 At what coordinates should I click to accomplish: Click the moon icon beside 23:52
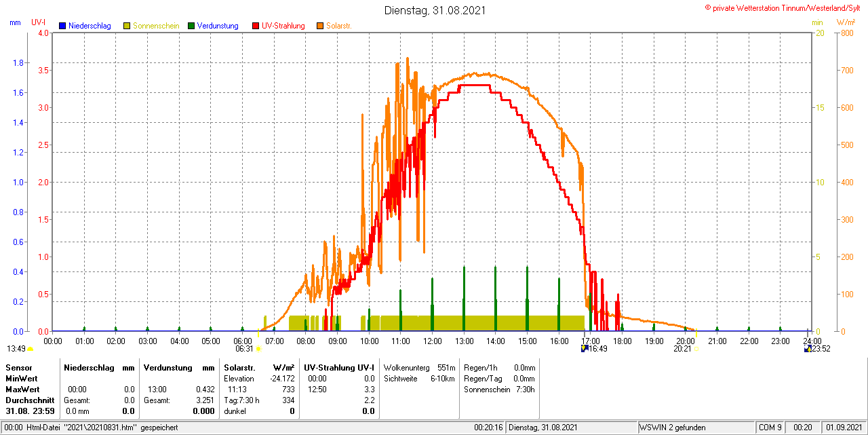[x=808, y=349]
